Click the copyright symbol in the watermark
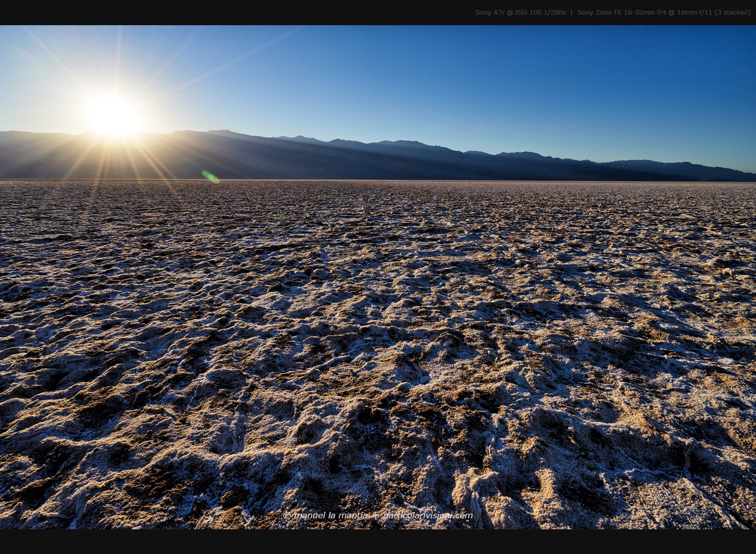Screen dimensions: 756x554 288,515
